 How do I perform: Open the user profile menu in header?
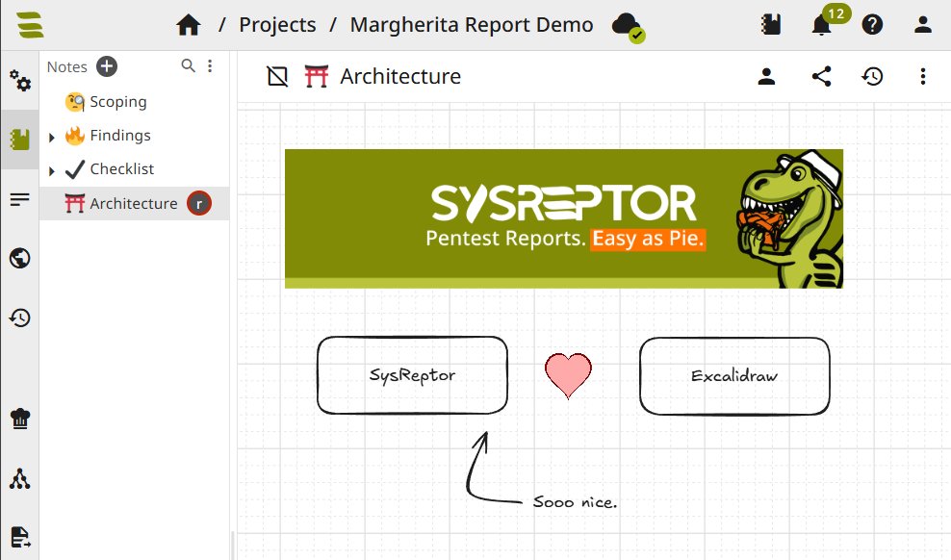coord(922,25)
